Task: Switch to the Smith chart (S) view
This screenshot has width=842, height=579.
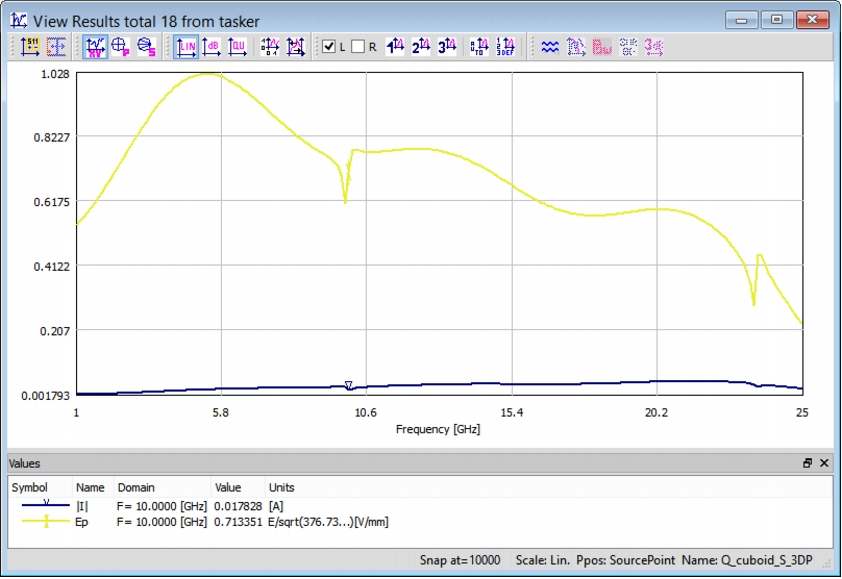Action: click(x=146, y=47)
